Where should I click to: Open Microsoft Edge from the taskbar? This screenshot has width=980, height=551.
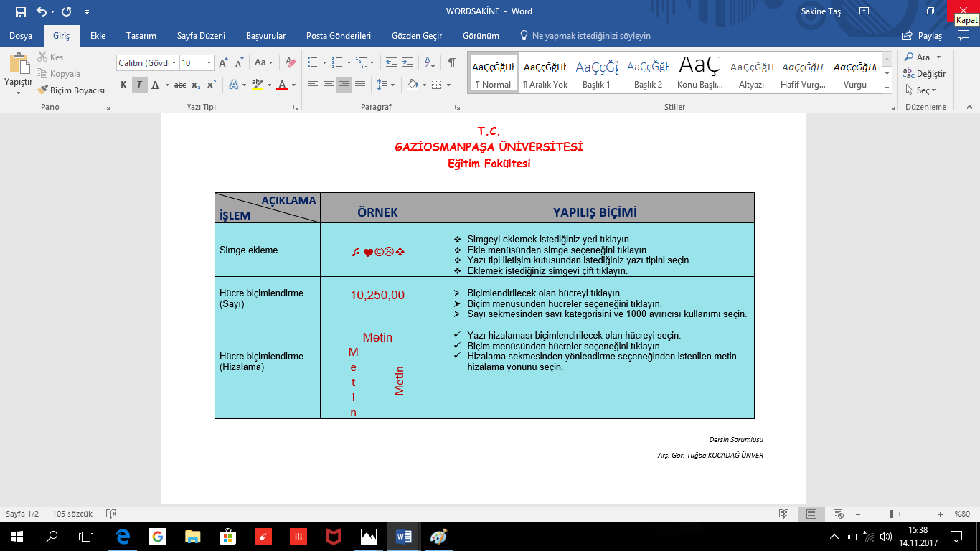[x=123, y=536]
